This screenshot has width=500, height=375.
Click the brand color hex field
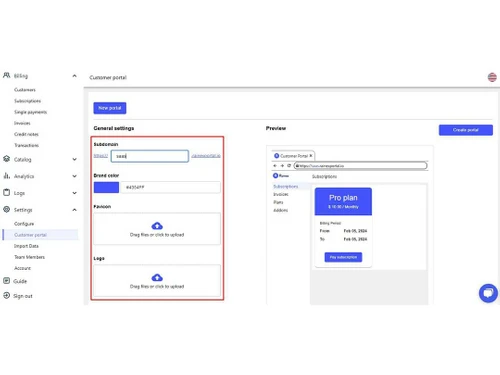tap(170, 187)
